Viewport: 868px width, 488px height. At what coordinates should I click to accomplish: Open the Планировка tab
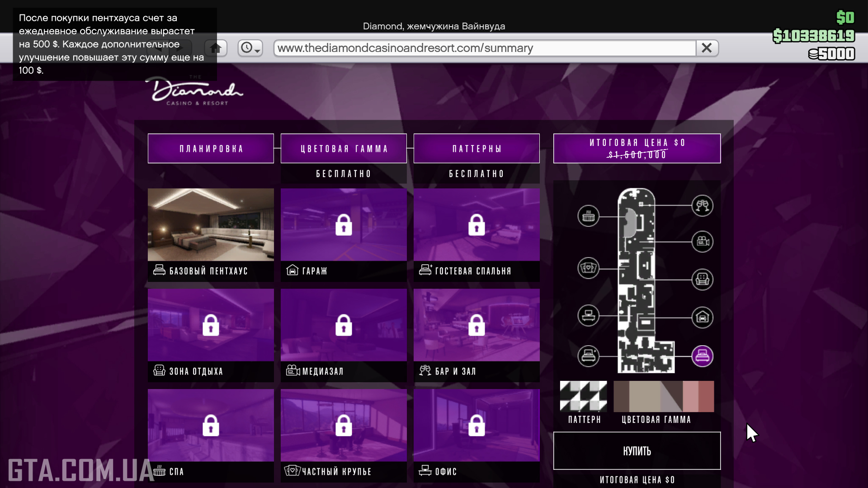point(211,148)
